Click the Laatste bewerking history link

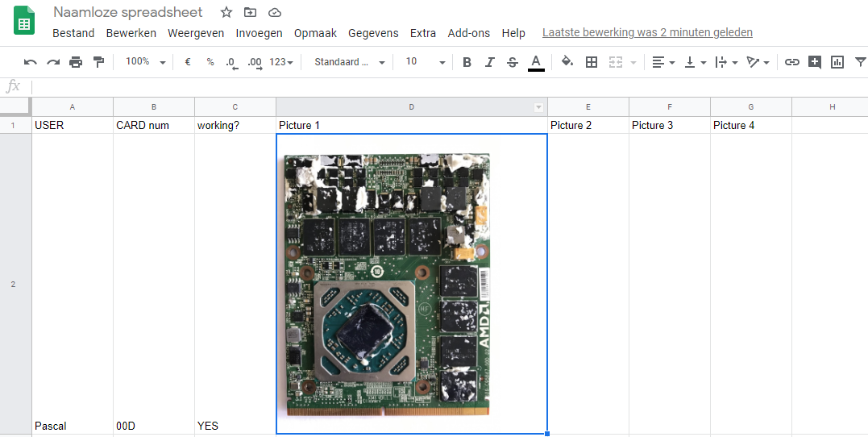[647, 33]
